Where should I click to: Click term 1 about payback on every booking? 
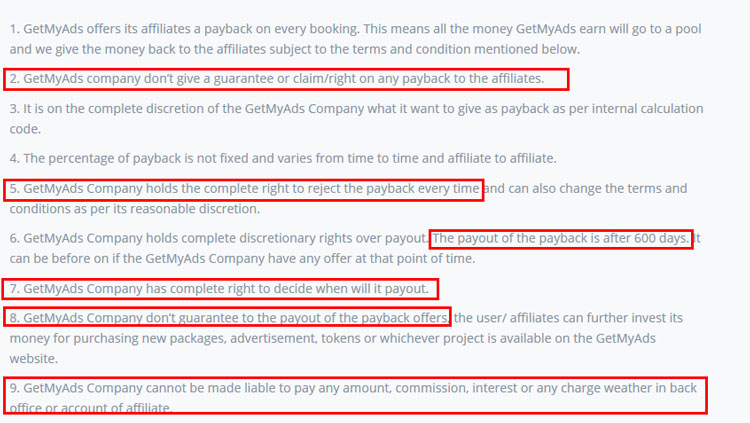(355, 39)
